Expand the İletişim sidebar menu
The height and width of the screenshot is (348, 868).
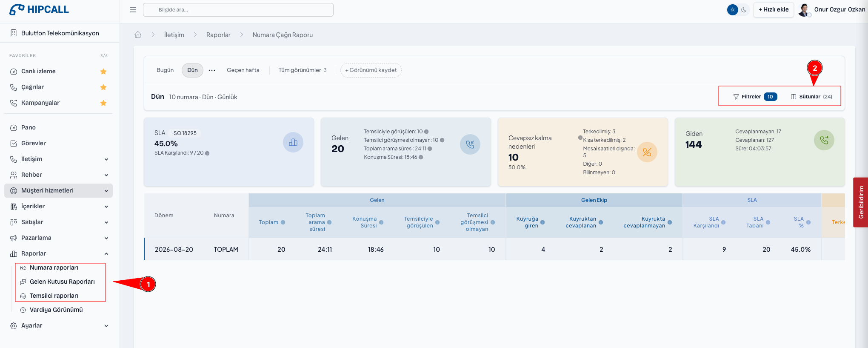[x=59, y=159]
